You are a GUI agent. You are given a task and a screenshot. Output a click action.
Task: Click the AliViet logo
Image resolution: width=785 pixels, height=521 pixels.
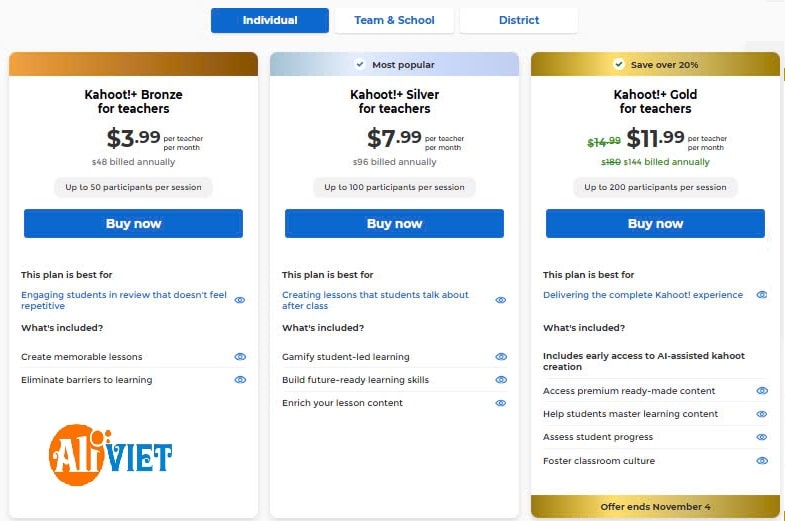coord(111,455)
